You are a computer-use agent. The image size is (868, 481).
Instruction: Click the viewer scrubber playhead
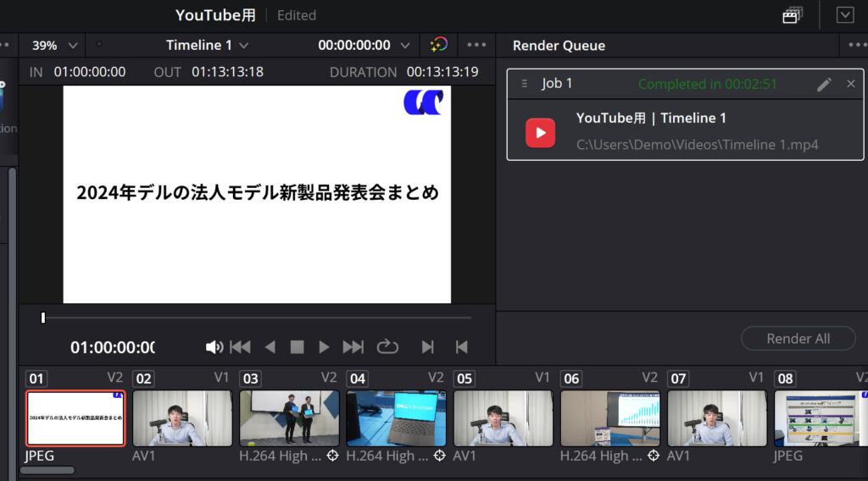click(x=43, y=318)
